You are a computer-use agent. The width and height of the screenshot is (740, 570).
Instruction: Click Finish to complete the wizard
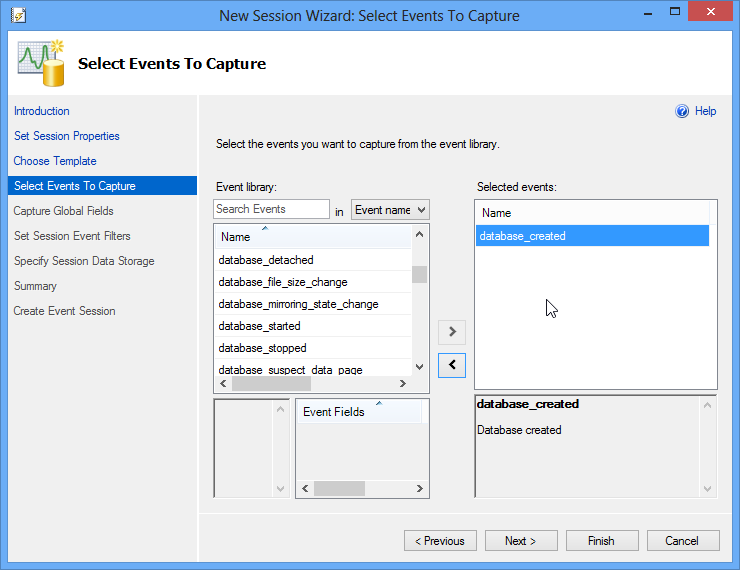tap(601, 541)
